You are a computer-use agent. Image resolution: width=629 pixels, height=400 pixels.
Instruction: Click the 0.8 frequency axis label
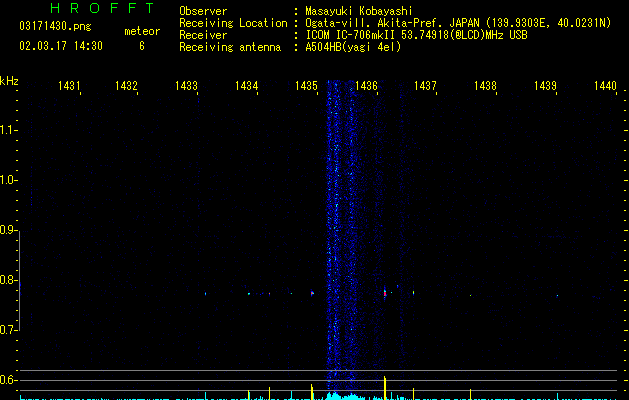tap(8, 280)
